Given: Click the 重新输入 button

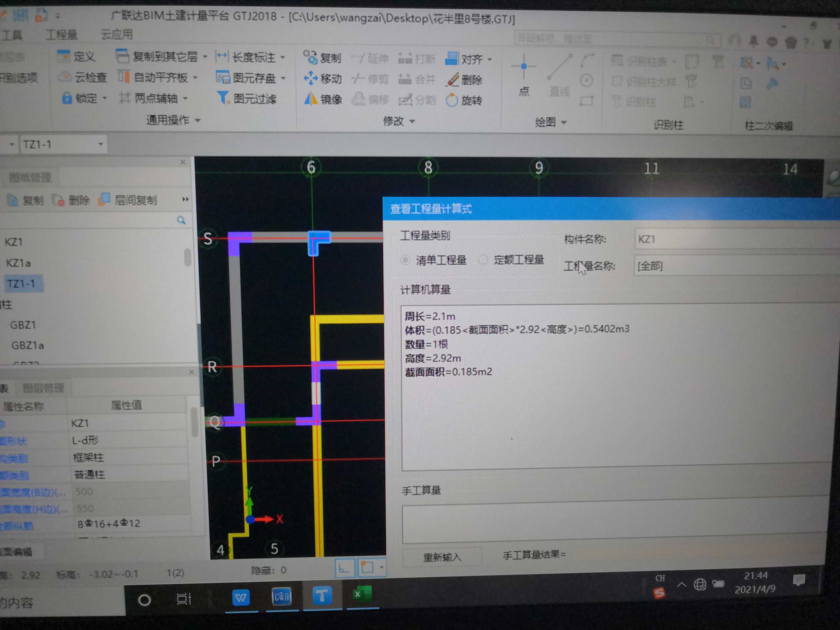Looking at the screenshot, I should [442, 557].
